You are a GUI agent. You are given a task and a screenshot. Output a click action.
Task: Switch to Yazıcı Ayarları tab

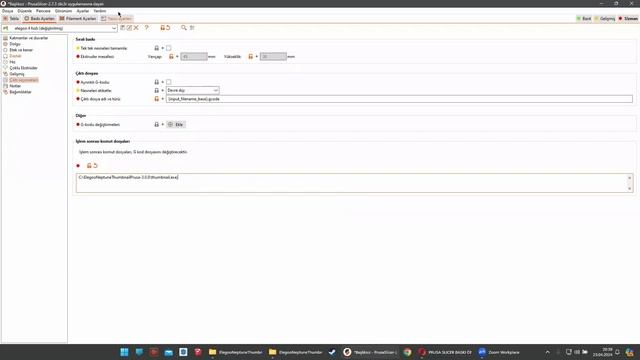[116, 18]
